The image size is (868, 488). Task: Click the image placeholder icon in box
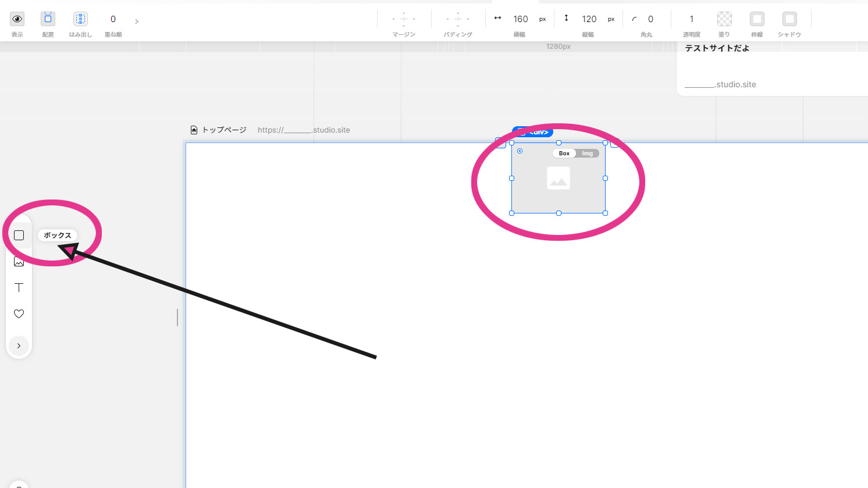pos(558,178)
